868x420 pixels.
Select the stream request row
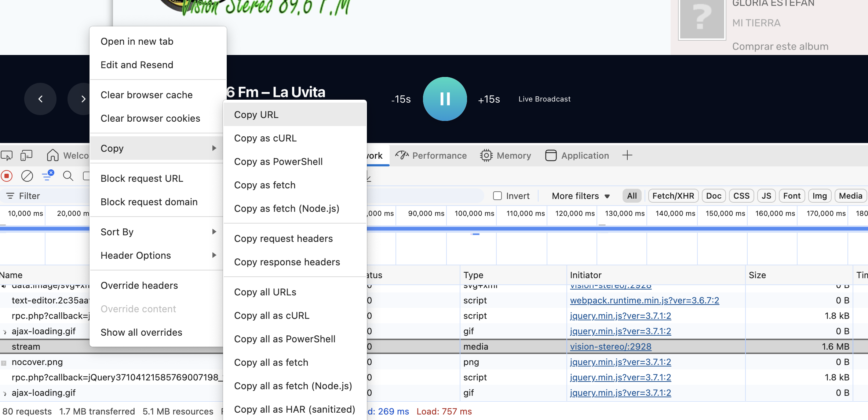click(x=26, y=346)
